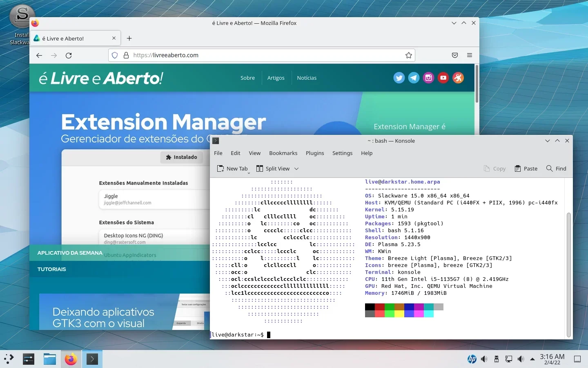Open the Dolphin file manager taskbar icon

coord(50,359)
